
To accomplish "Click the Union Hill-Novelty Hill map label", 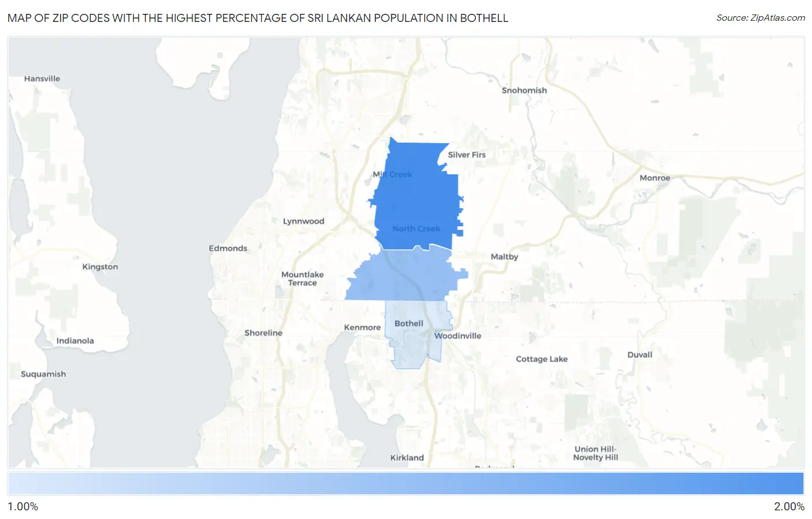I will [x=595, y=453].
